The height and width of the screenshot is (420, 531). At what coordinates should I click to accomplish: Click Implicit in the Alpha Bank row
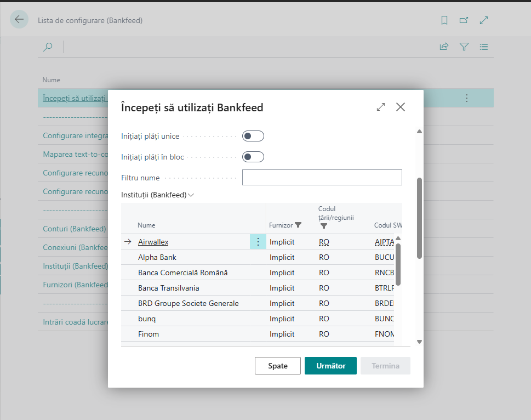(282, 257)
